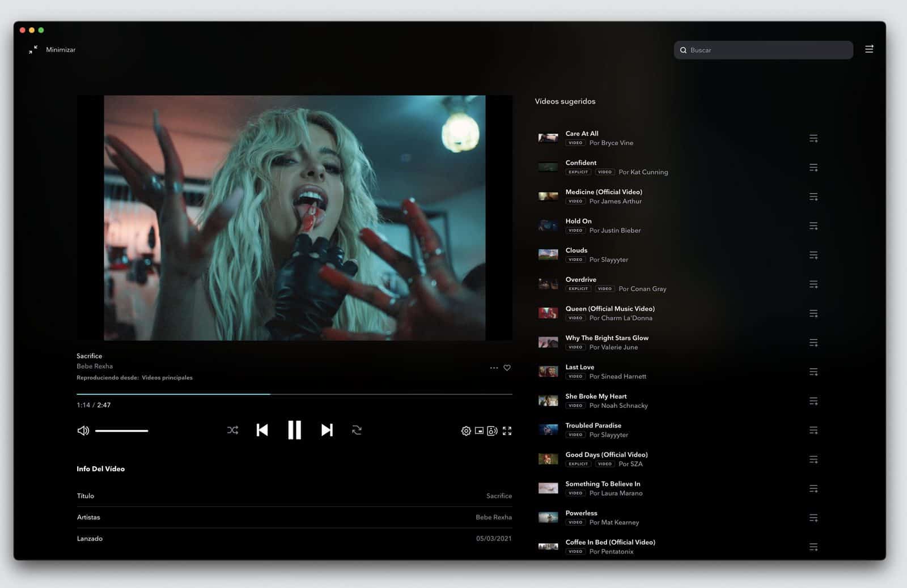The height and width of the screenshot is (588, 907).
Task: Open artist Laura Marano
Action: point(622,493)
